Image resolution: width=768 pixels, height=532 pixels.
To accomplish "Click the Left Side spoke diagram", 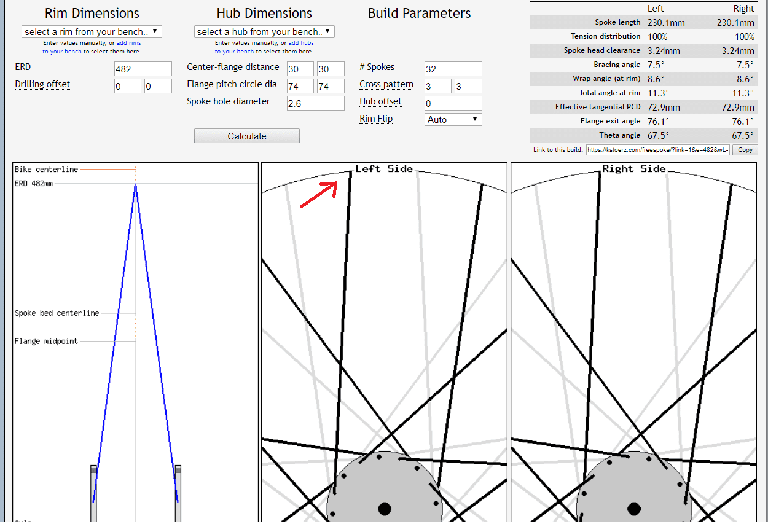I will [x=384, y=344].
